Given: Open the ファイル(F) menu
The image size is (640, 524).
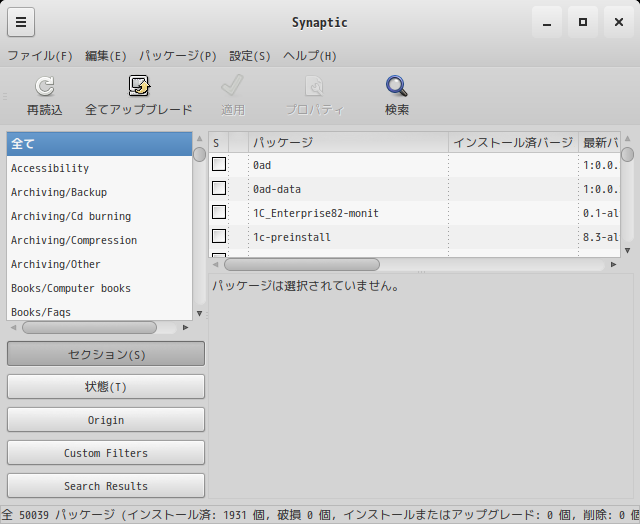Looking at the screenshot, I should click(x=40, y=56).
